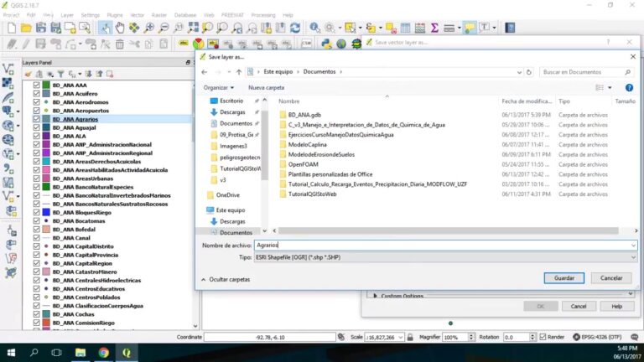Click Help in Save vector layer dialog
Screen dimensions: 644x362
click(616, 306)
